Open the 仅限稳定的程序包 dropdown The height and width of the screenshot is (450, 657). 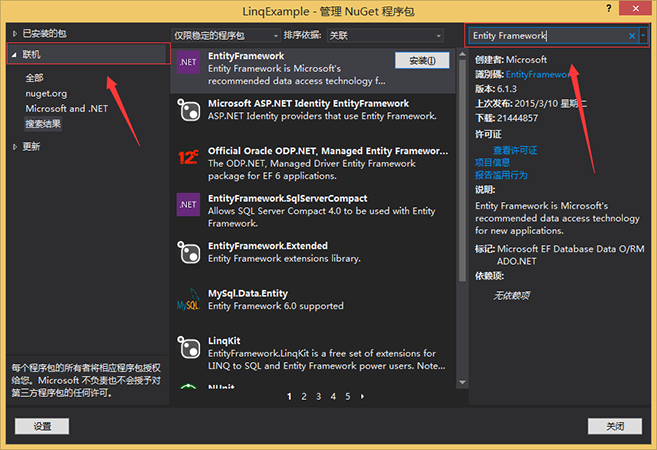click(226, 36)
